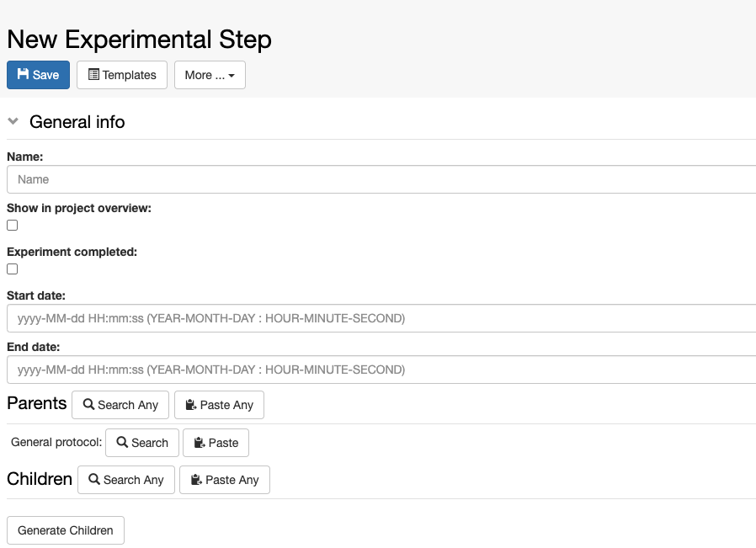This screenshot has width=756, height=548.
Task: Click magnifier icon in Parents Search Any
Action: coord(88,404)
